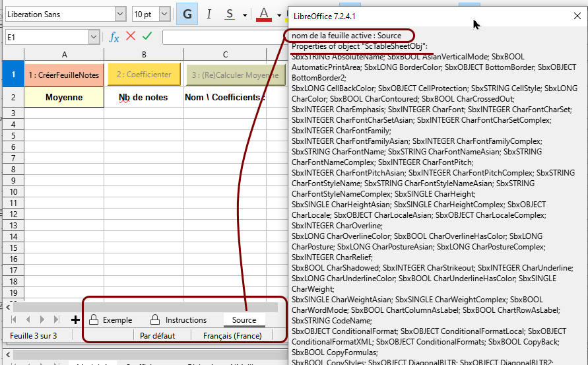Go to previous sheet tab arrow
Screen dimensions: 588x365
point(28,320)
